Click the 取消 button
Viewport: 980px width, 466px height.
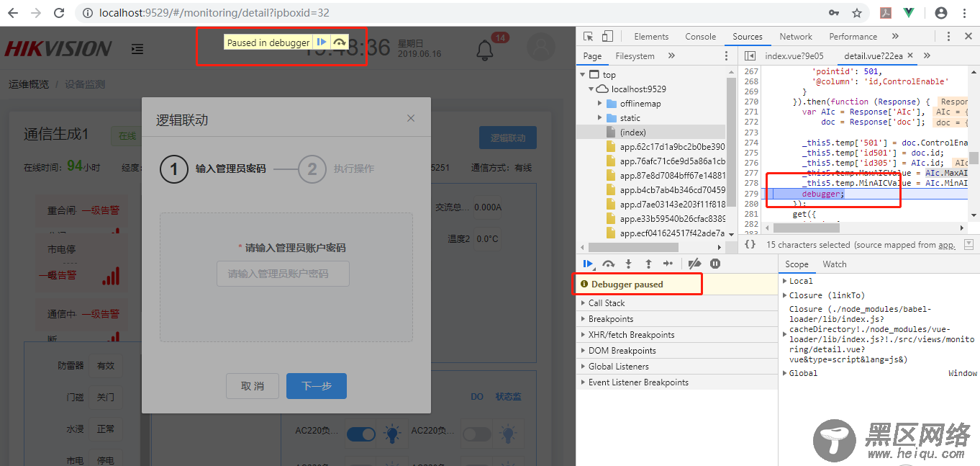[x=253, y=386]
